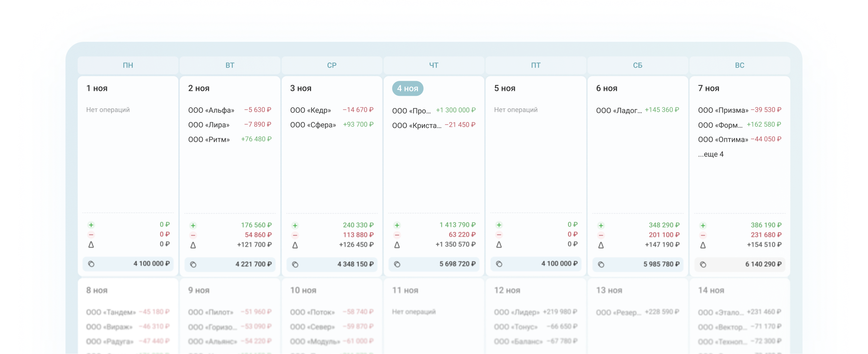The image size is (868, 354).
Task: Open the 5 ноя day
Action: coord(505,88)
